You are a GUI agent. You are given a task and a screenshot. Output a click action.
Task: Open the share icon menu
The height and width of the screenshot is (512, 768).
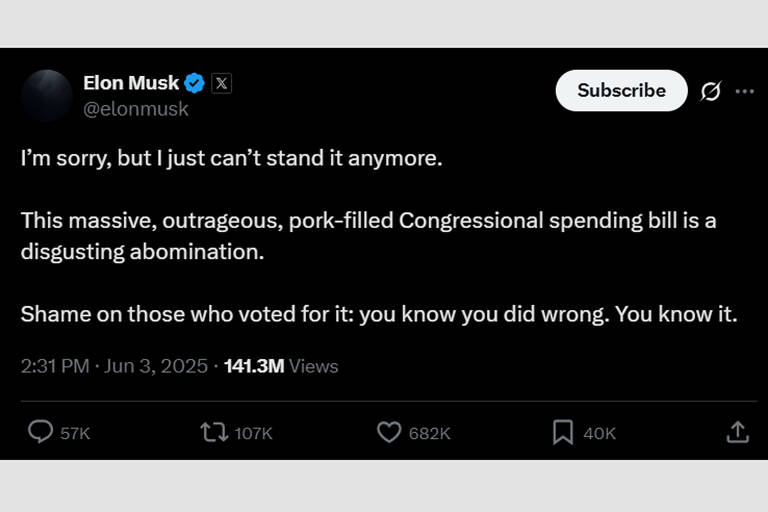click(737, 432)
